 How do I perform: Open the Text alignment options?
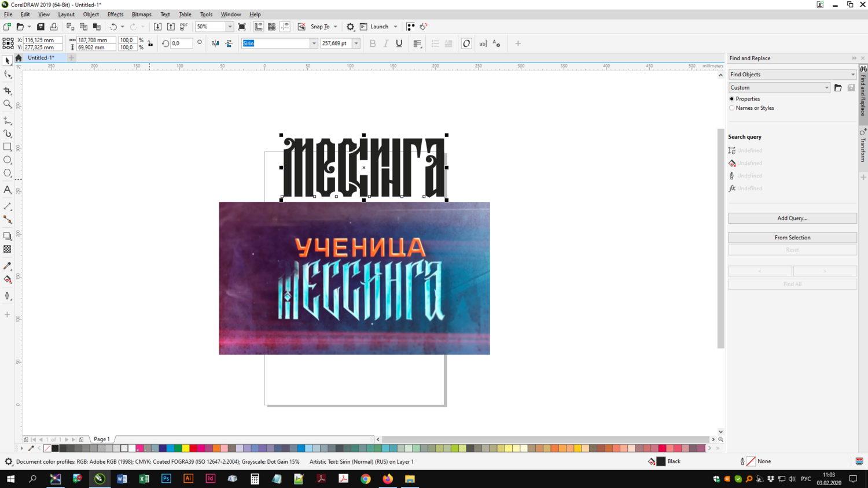417,43
